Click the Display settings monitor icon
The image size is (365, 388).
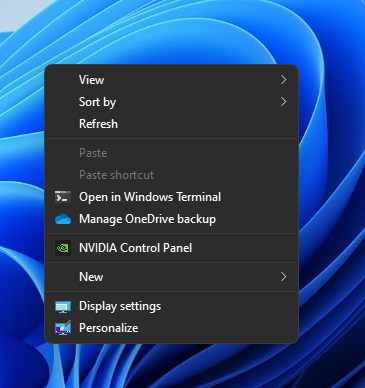coord(63,307)
